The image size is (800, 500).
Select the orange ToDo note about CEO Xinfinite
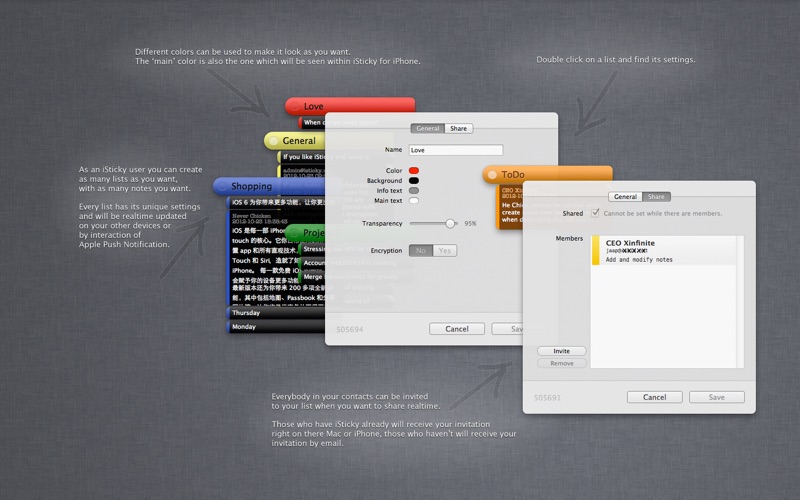click(510, 207)
